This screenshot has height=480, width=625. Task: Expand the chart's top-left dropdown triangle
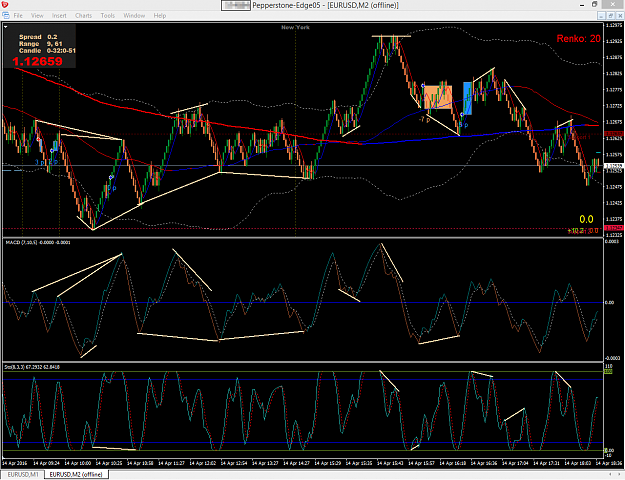[6, 27]
